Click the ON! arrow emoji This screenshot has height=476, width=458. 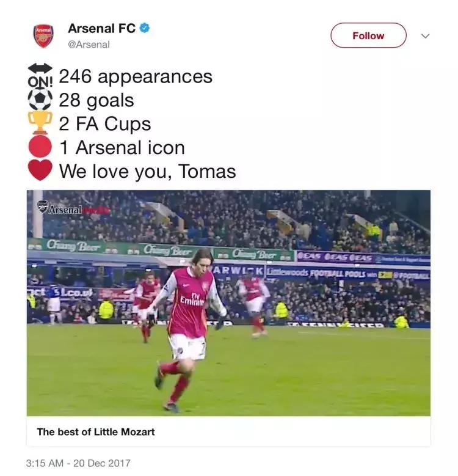coord(40,75)
